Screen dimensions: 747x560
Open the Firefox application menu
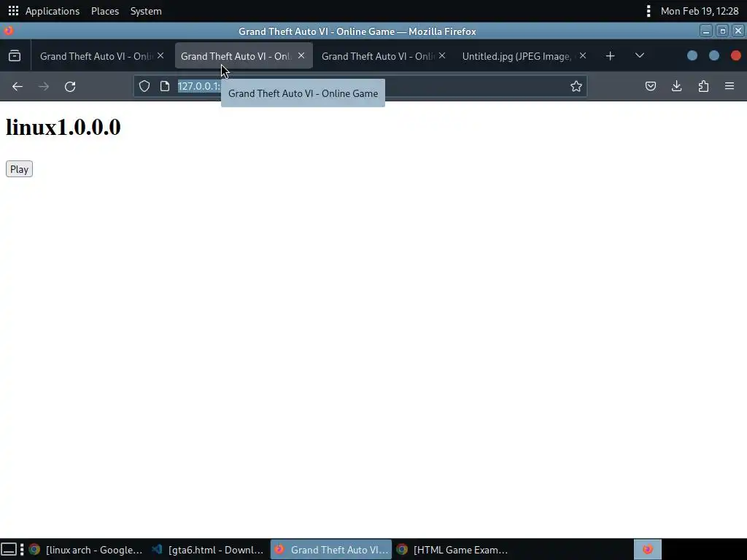[x=729, y=86]
